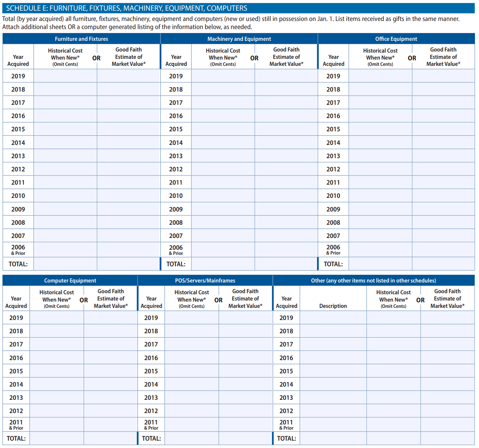Select Machinery and Equipment 2006 & Prior Historical Cost
Viewport: 479px width, 448px height.
click(223, 250)
